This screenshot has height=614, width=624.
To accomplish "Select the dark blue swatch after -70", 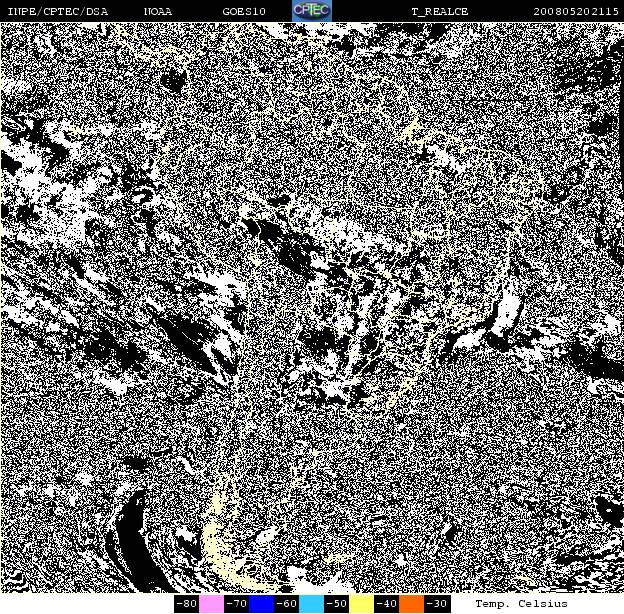I will tap(261, 604).
